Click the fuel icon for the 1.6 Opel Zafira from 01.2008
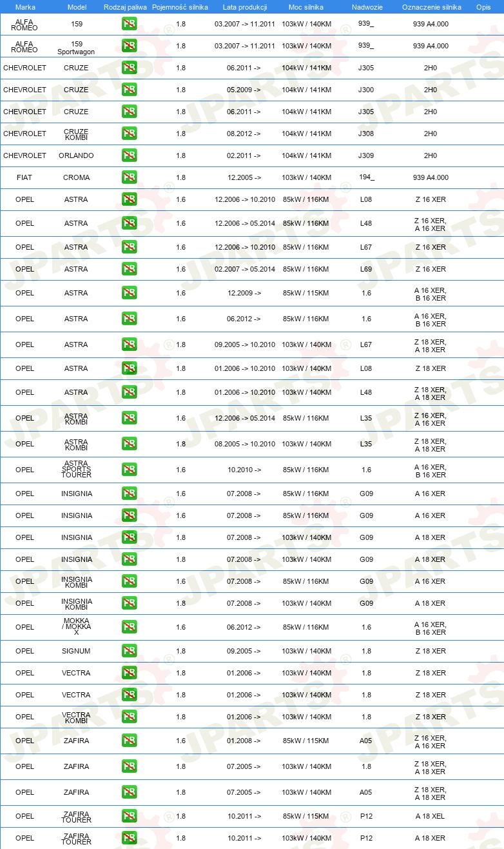Viewport: 504px width, 849px height. 129,741
